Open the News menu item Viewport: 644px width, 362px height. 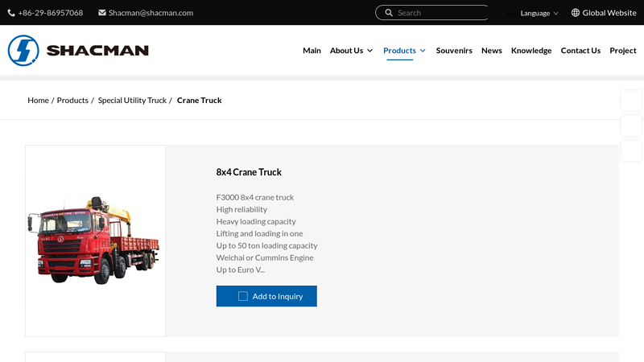click(492, 51)
